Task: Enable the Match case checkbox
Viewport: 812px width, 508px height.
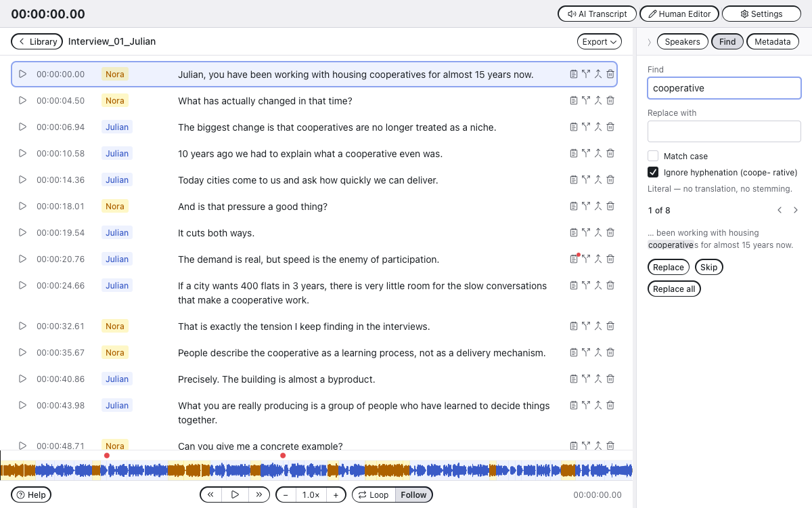Action: [x=653, y=156]
